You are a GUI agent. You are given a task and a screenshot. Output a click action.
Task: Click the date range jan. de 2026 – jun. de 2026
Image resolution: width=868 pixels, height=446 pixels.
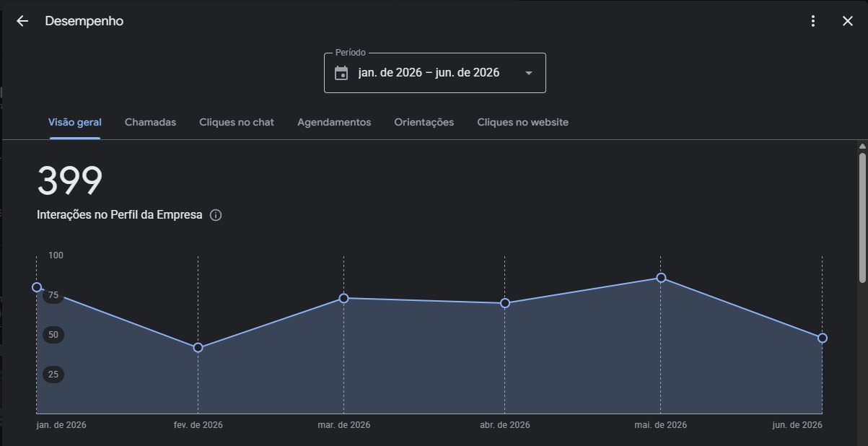tap(429, 73)
